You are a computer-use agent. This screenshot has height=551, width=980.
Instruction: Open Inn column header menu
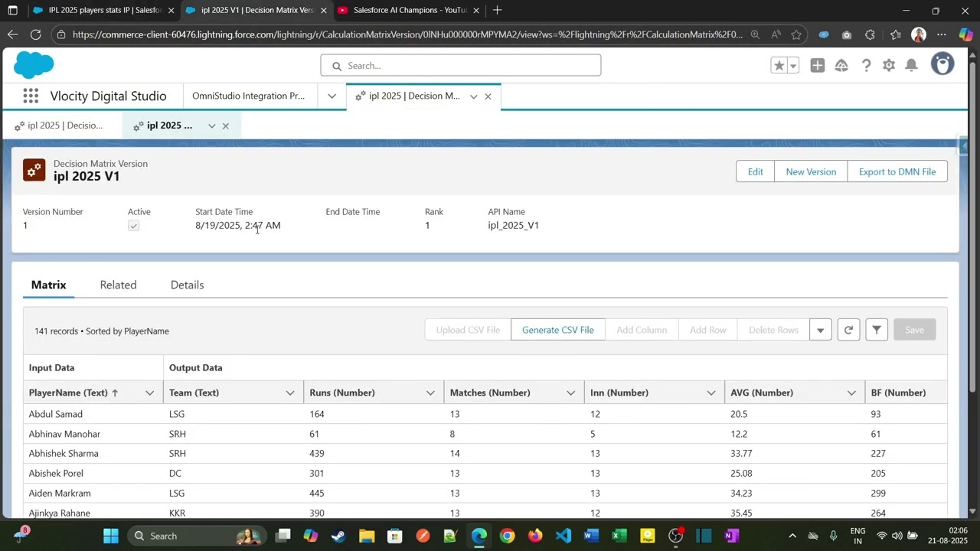[x=711, y=393]
